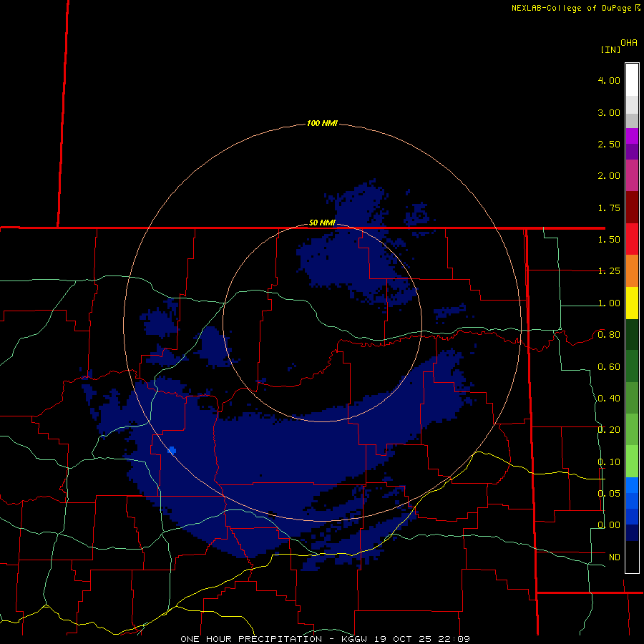
Task: Click the 0.10 scale value
Action: click(609, 462)
